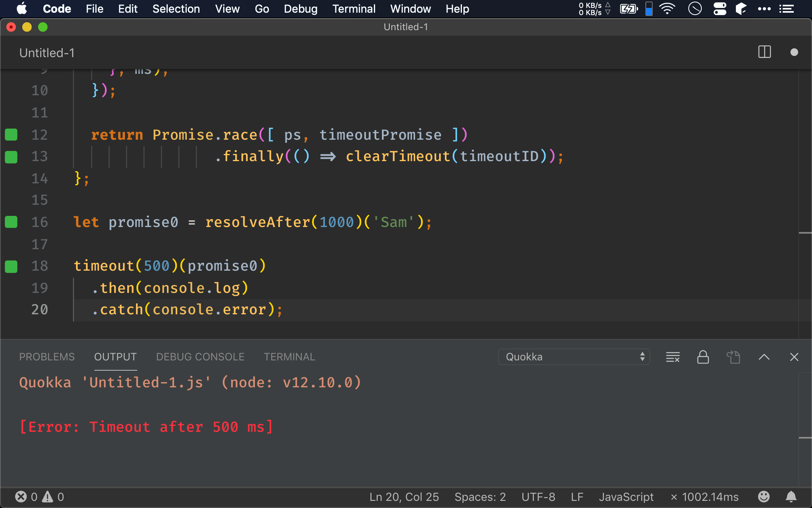
Task: Maximize panel with the chevron up icon
Action: click(764, 357)
